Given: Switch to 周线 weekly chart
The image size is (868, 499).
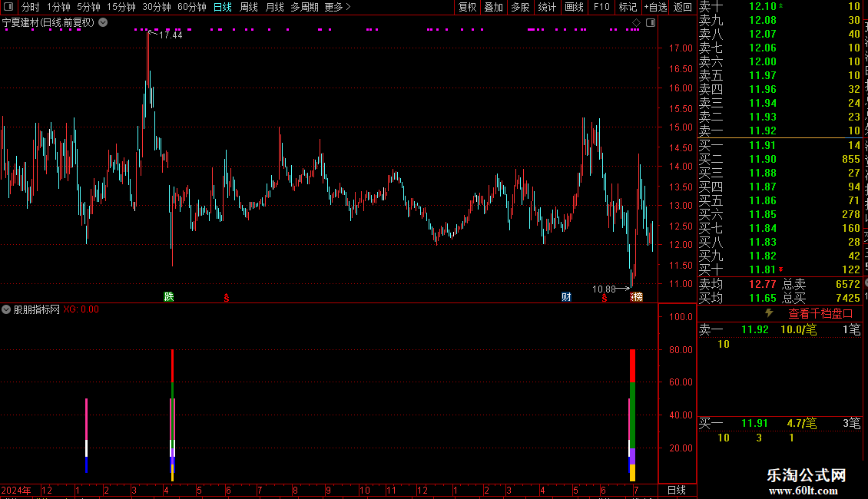Looking at the screenshot, I should 249,7.
